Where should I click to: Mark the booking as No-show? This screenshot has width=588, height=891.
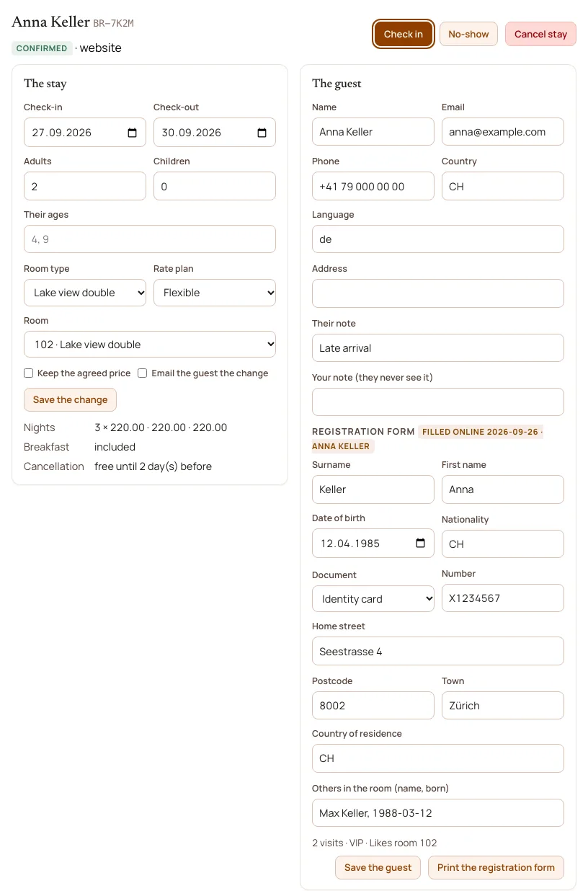click(468, 34)
